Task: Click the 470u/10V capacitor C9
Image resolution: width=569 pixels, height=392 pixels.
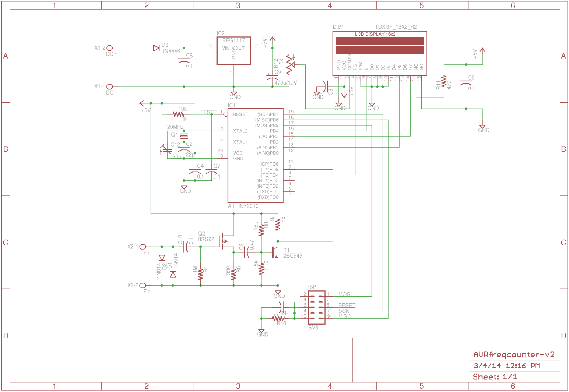Action: (273, 75)
